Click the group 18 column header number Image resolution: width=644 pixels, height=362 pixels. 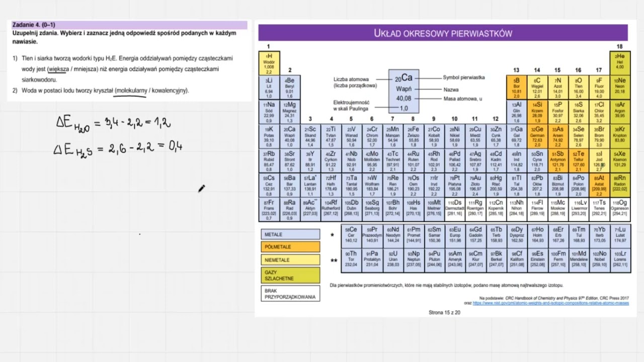pyautogui.click(x=620, y=46)
